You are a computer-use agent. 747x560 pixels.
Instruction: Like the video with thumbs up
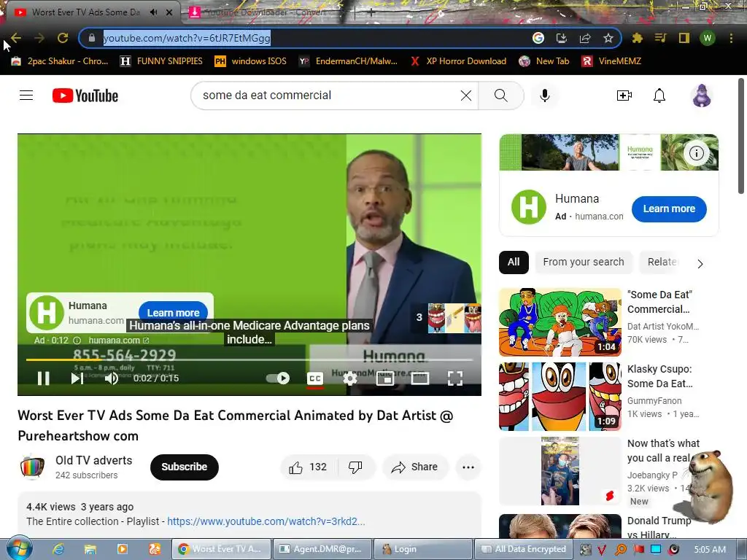[x=309, y=467]
